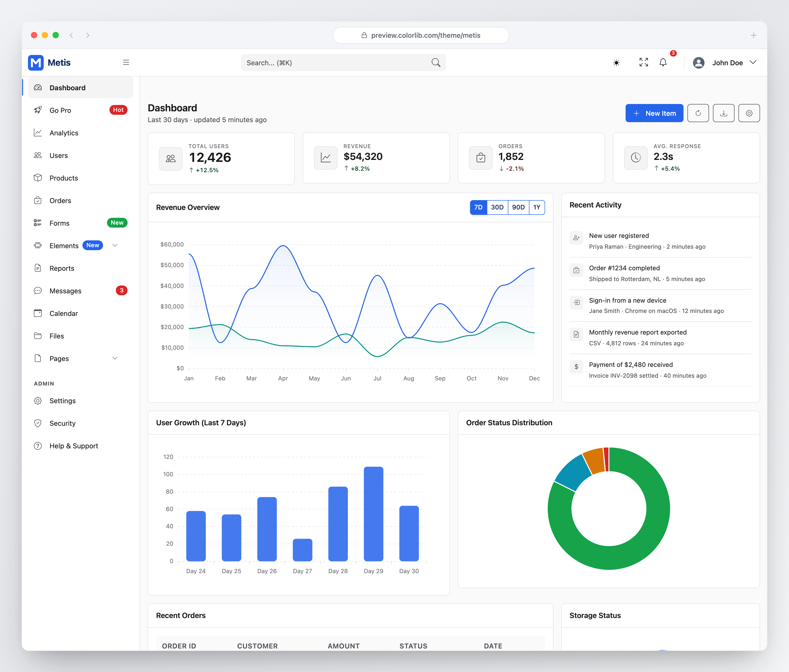
Task: Select the 90D range toggle
Action: click(x=518, y=207)
